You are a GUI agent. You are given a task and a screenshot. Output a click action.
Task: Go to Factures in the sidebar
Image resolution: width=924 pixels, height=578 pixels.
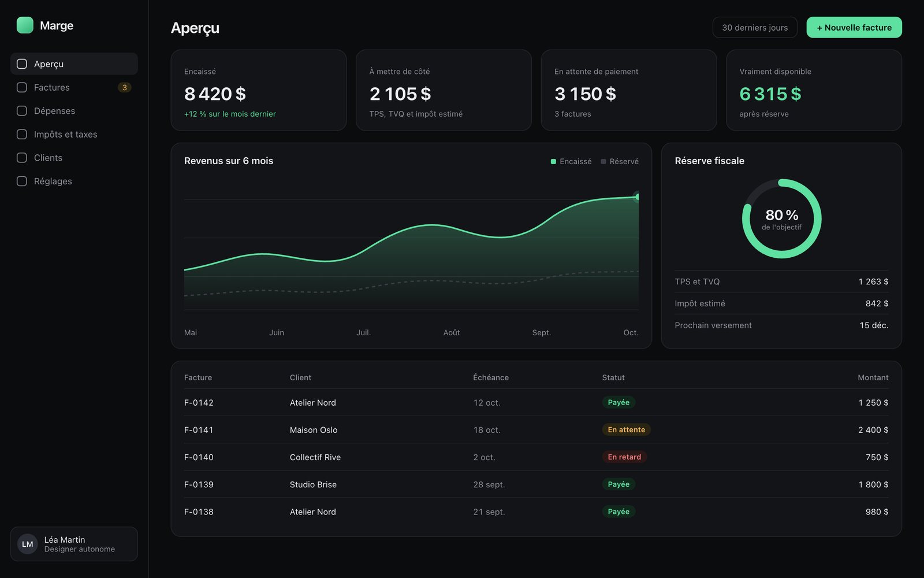click(x=74, y=87)
